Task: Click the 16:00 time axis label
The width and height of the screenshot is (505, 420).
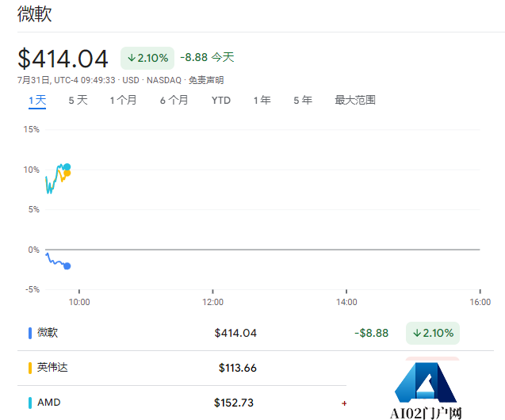Action: (480, 302)
